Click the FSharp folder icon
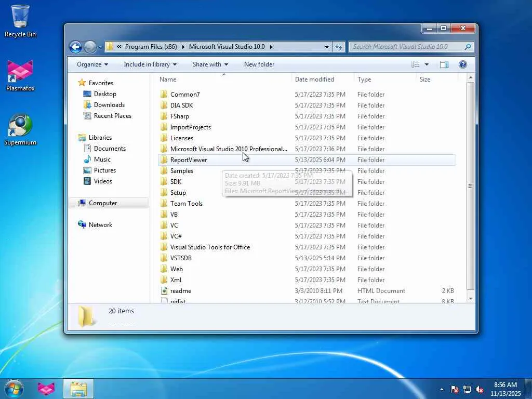The width and height of the screenshot is (532, 399). coord(164,116)
